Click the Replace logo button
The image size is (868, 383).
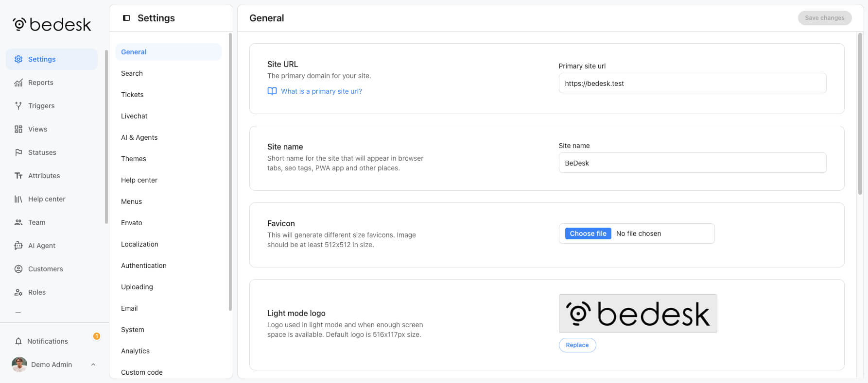point(577,345)
